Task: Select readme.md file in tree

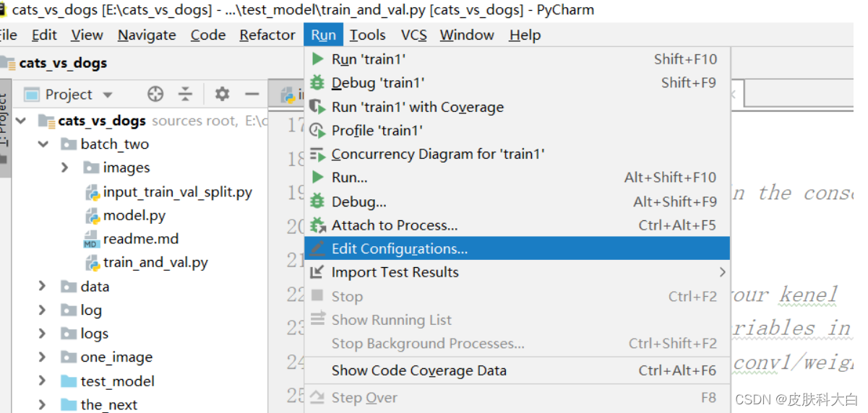Action: 140,239
